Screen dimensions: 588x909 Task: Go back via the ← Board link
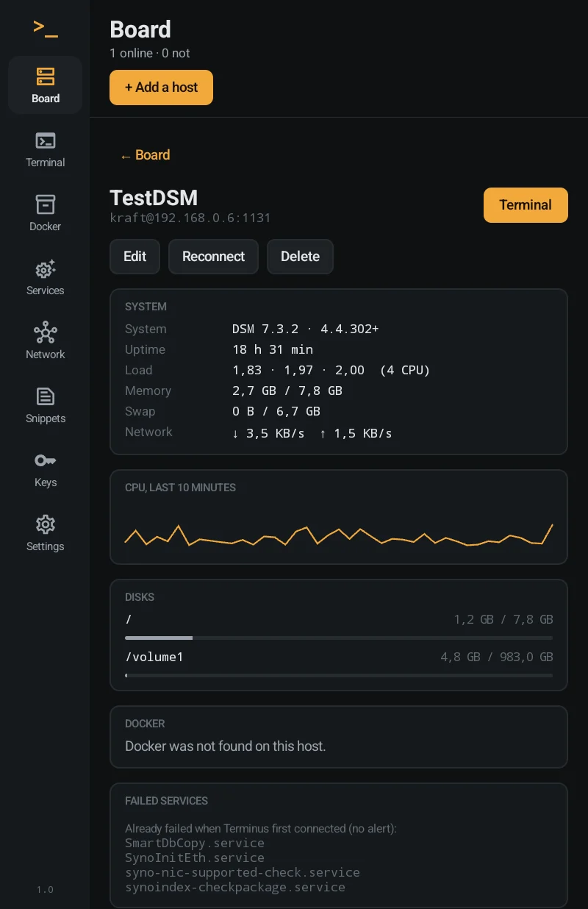coord(145,155)
